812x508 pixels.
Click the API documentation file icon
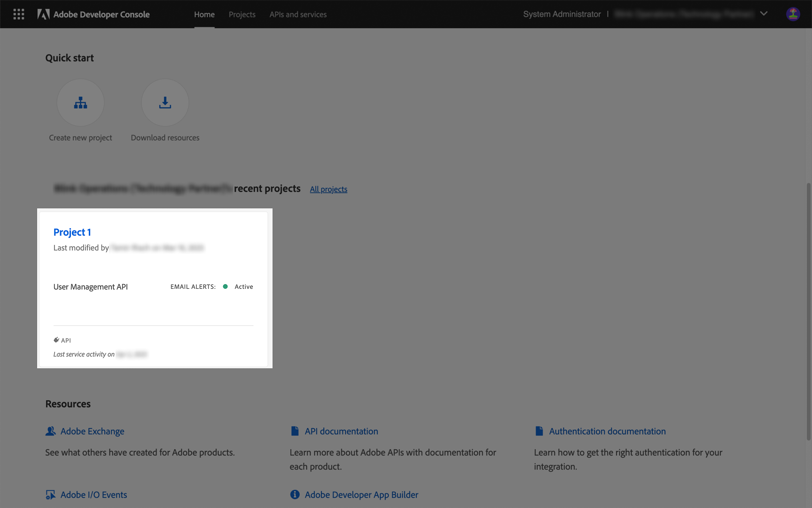[295, 431]
